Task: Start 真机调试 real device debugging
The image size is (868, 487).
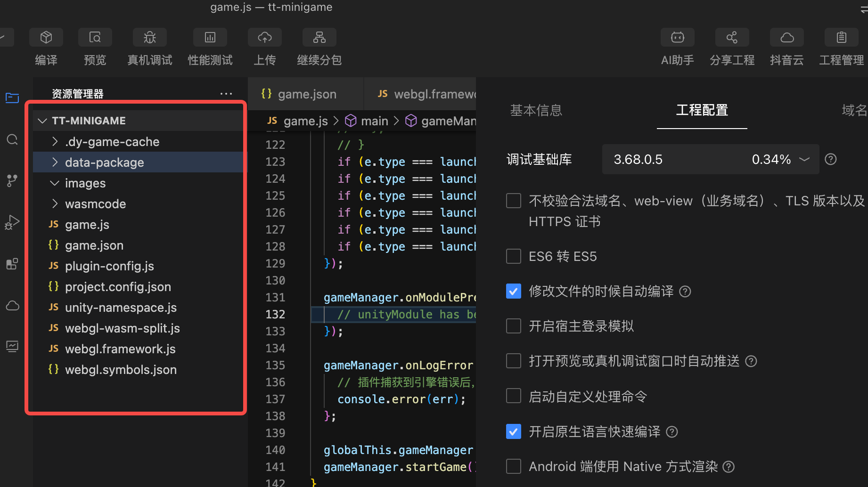Action: [x=149, y=38]
